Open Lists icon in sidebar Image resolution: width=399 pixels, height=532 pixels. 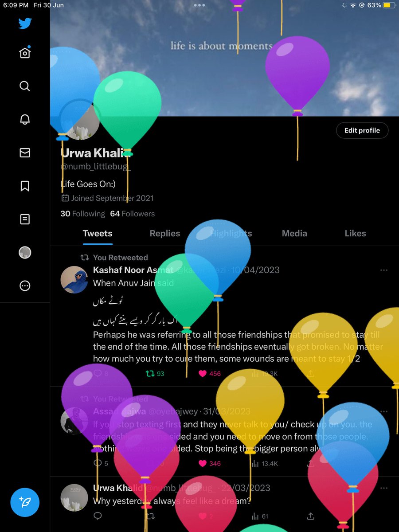pyautogui.click(x=25, y=219)
